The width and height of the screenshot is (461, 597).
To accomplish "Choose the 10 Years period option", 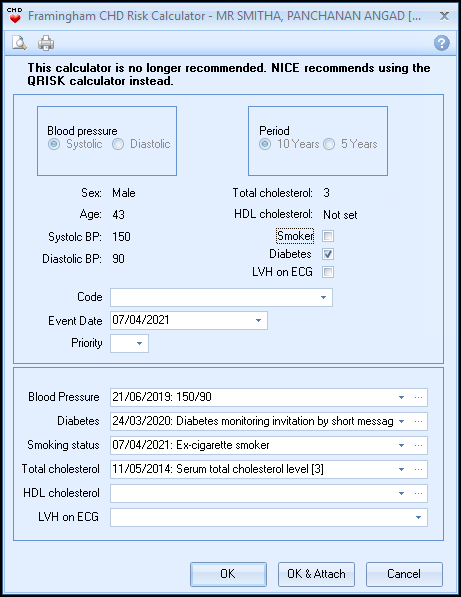I will click(x=265, y=144).
